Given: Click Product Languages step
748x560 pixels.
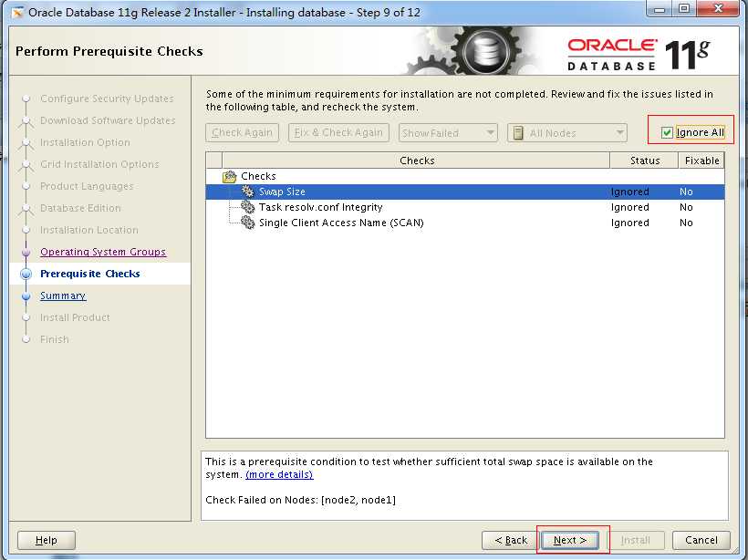Looking at the screenshot, I should [x=87, y=186].
